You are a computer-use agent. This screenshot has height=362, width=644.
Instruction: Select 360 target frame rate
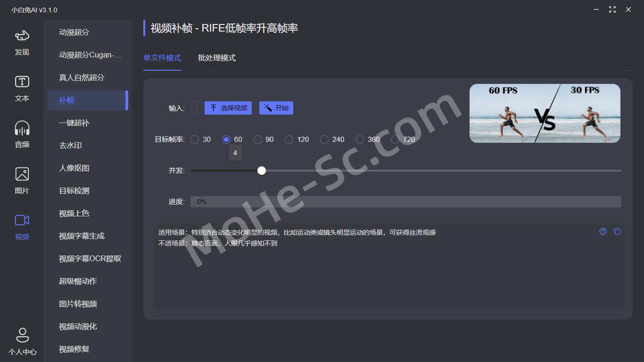pyautogui.click(x=368, y=140)
